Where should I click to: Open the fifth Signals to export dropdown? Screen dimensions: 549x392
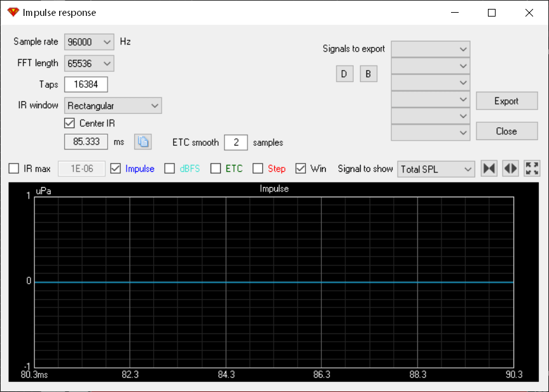[x=430, y=116]
